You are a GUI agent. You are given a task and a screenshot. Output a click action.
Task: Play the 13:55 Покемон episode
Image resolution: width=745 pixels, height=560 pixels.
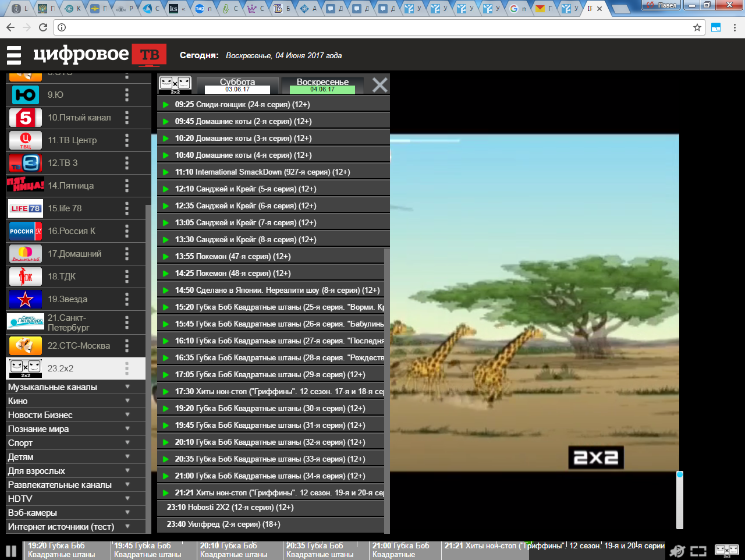coord(166,257)
